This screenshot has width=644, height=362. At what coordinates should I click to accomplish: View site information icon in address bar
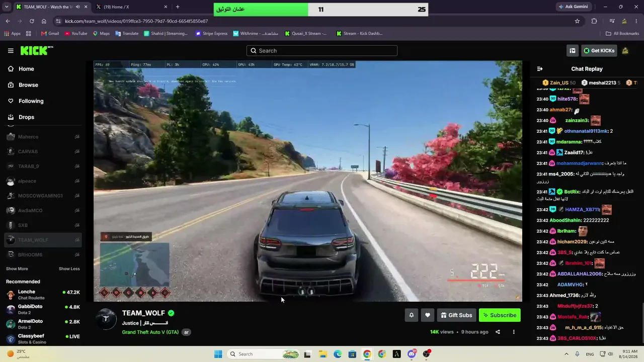pos(58,21)
